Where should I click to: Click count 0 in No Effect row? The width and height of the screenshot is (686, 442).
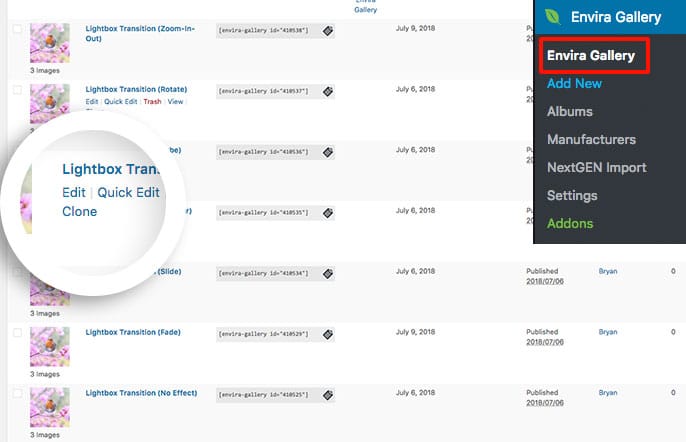tap(673, 393)
